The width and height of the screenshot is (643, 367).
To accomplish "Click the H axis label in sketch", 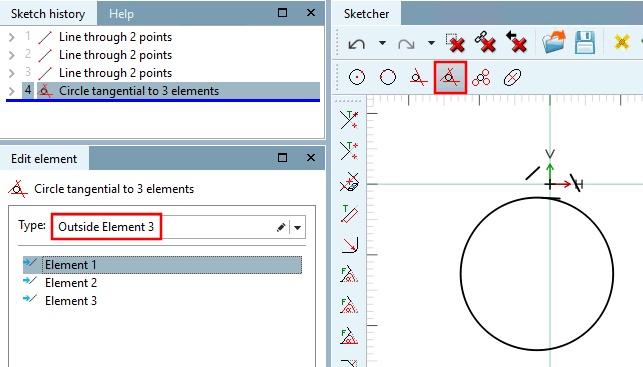I will pos(579,185).
